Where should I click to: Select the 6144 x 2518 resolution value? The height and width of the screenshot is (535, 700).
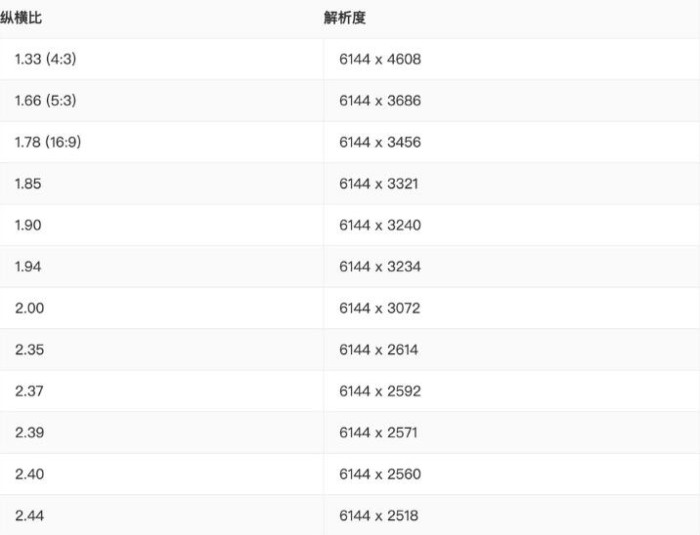[x=379, y=515]
